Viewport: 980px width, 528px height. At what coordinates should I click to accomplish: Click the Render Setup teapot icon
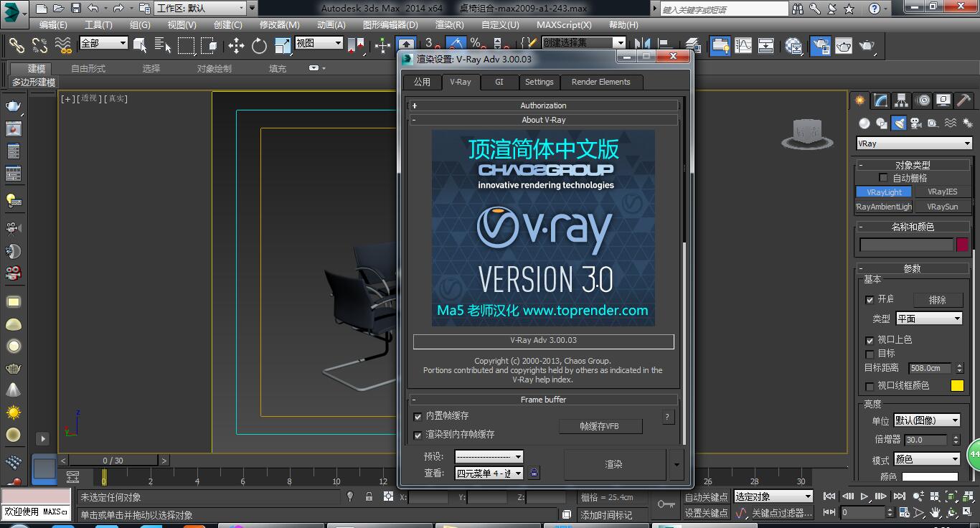(x=821, y=45)
